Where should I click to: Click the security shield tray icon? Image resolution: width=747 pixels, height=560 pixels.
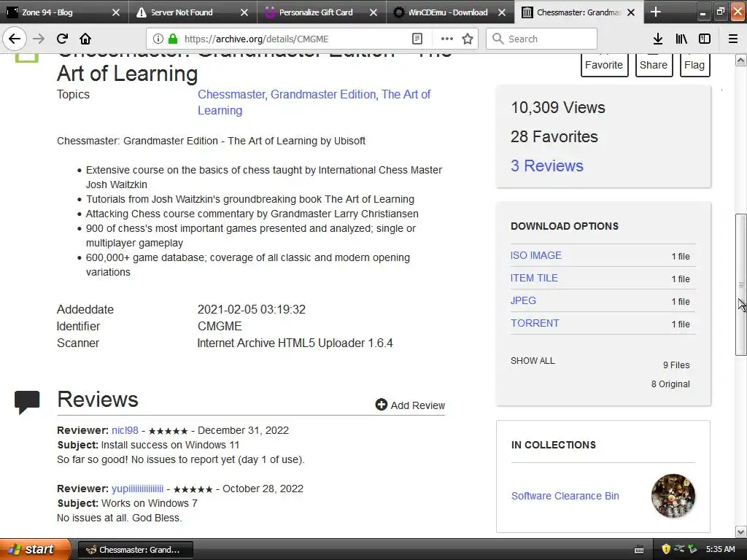(666, 549)
